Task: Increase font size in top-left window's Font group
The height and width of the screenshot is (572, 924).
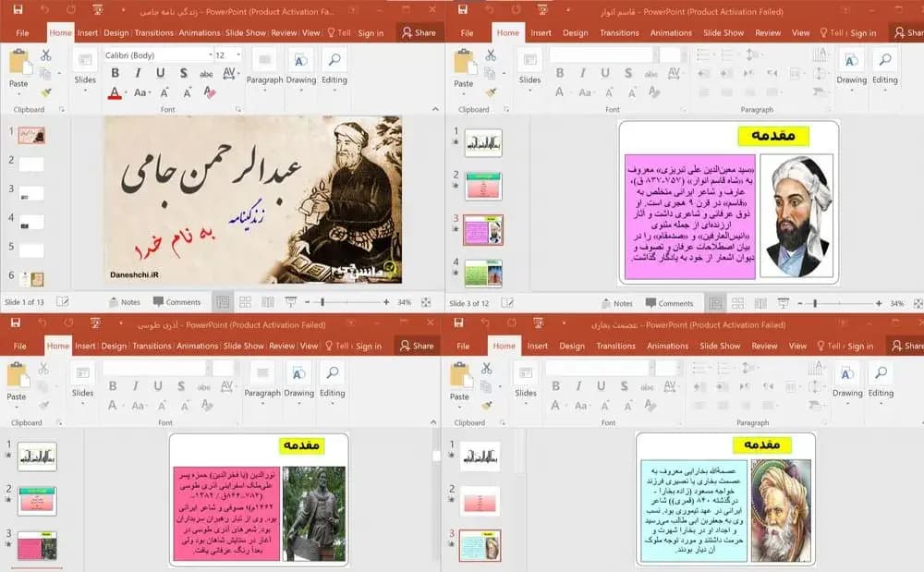Action: coord(164,92)
